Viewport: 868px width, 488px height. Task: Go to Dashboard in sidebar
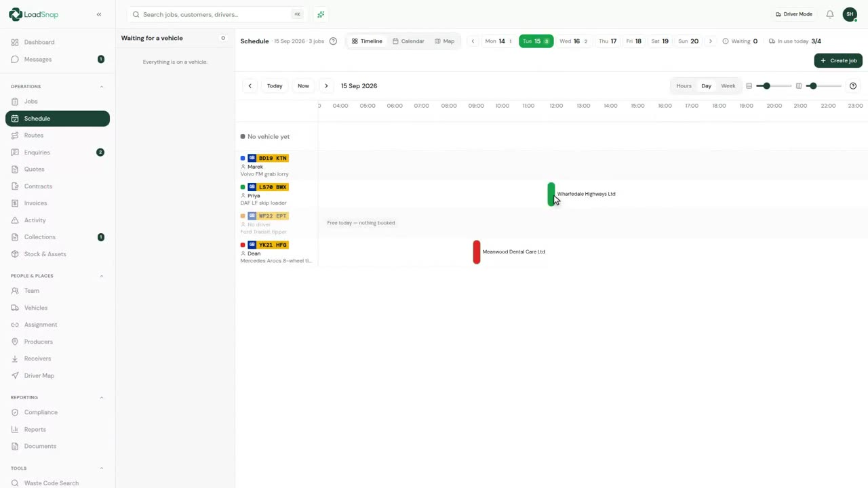point(58,42)
